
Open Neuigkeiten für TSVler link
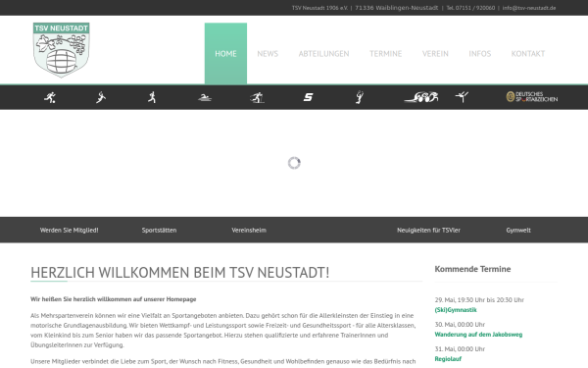coord(428,231)
